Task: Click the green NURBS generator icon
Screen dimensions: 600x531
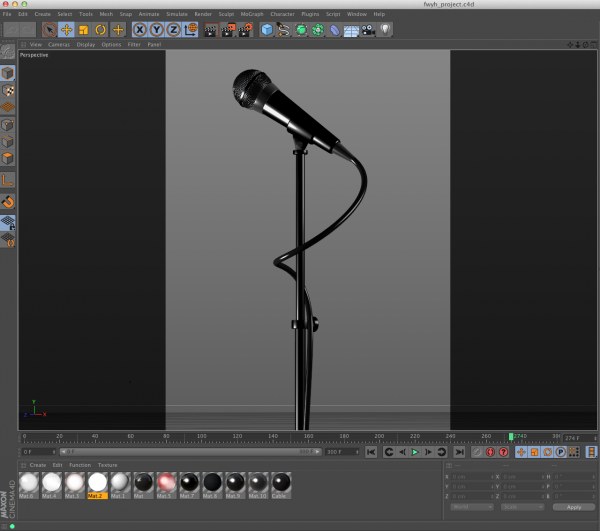Action: tap(301, 30)
